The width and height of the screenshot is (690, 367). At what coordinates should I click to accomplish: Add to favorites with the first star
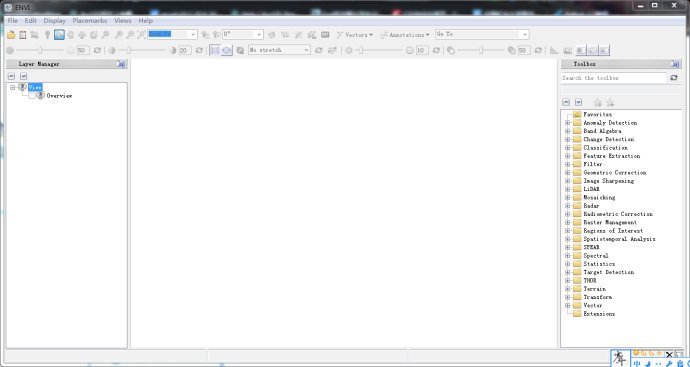pos(597,103)
